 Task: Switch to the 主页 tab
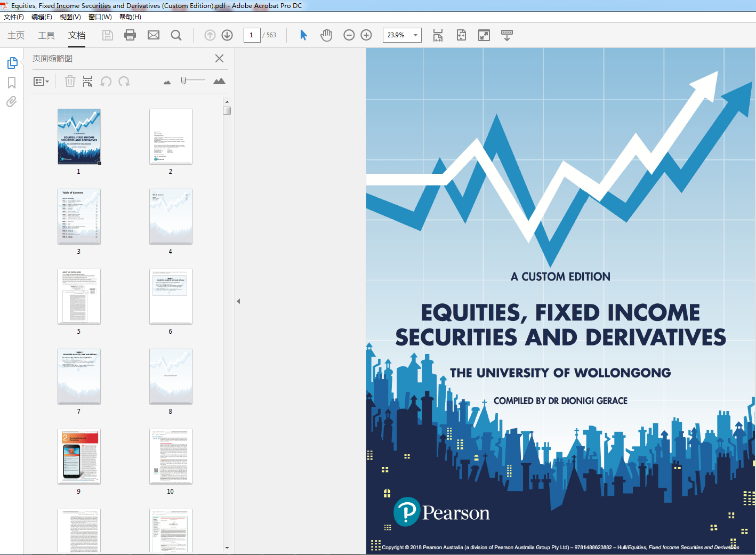tap(16, 35)
